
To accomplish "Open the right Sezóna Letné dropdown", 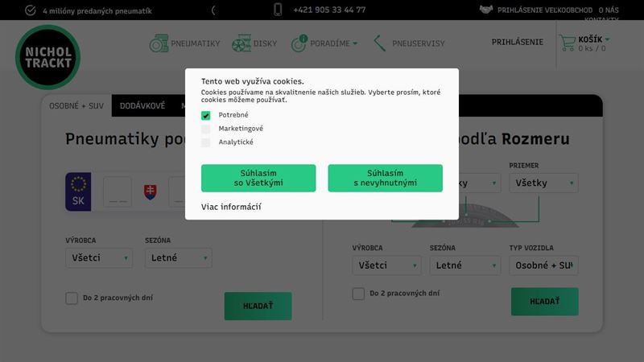I will (x=465, y=265).
